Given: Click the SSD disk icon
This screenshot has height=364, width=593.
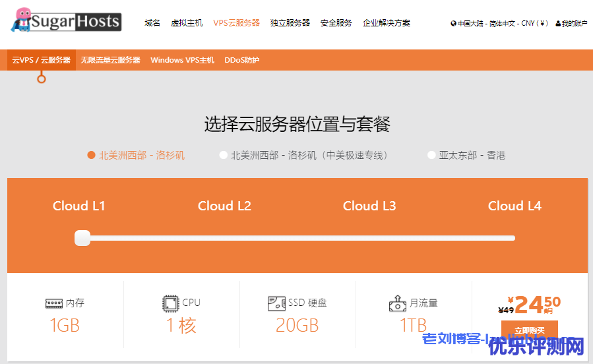Looking at the screenshot, I should pos(276,303).
